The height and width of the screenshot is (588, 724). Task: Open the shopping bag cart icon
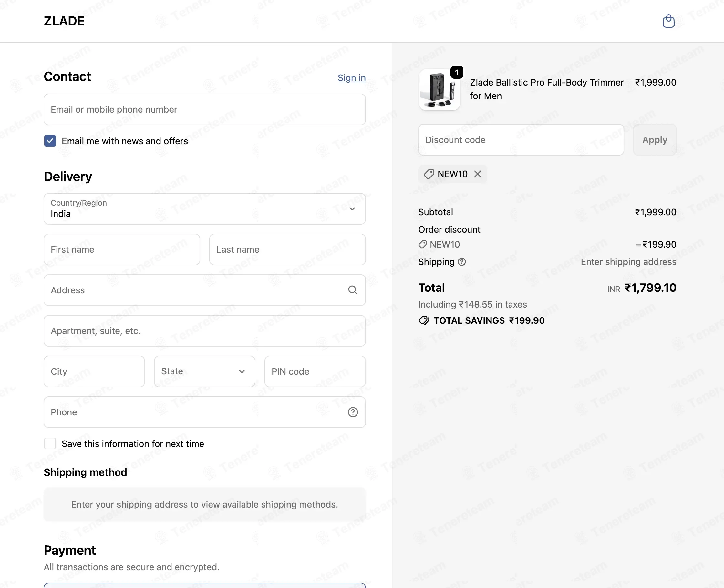668,21
